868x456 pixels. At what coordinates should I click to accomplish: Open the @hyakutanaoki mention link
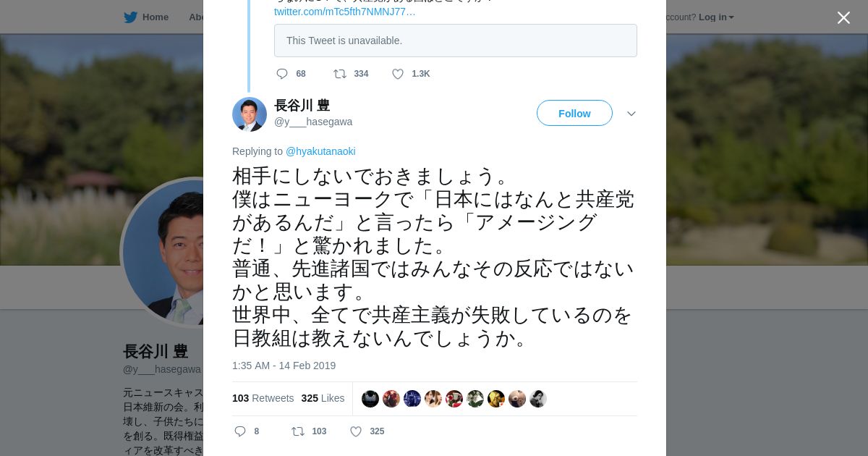coord(320,151)
